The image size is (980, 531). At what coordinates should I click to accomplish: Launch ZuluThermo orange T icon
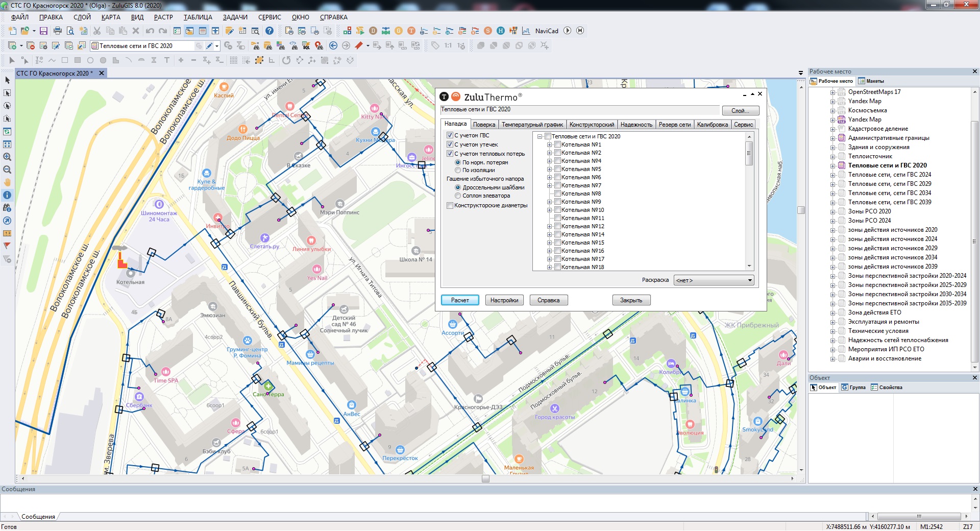tap(411, 31)
